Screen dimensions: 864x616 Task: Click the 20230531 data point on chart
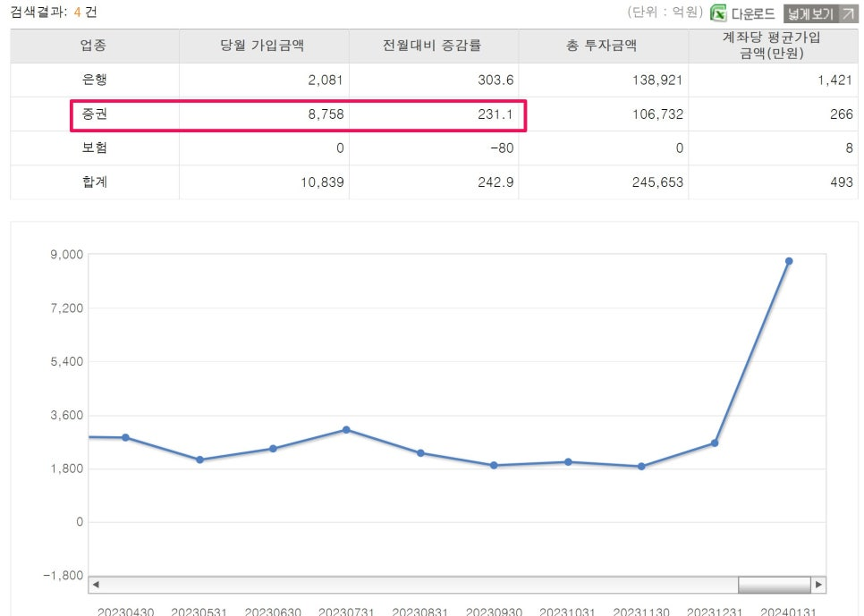click(x=200, y=460)
